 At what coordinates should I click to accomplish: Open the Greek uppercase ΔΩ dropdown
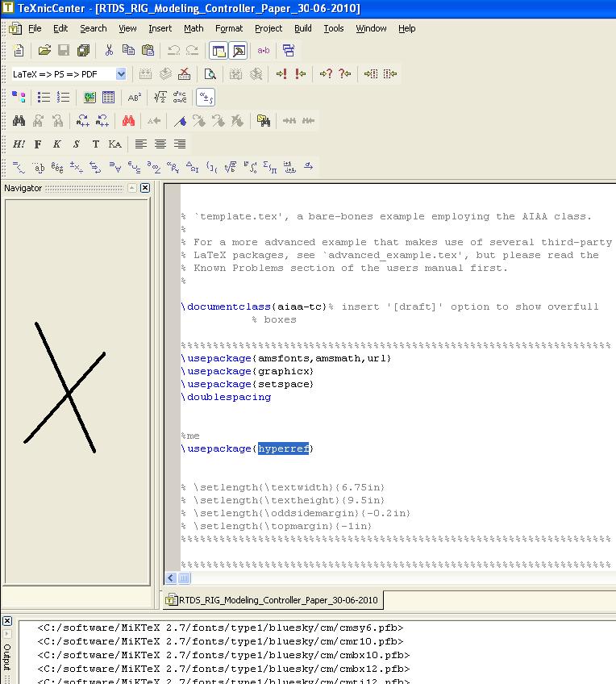tap(192, 167)
